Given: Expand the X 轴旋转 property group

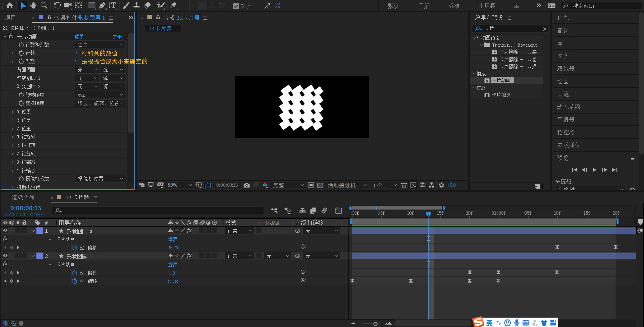Looking at the screenshot, I should (13, 137).
